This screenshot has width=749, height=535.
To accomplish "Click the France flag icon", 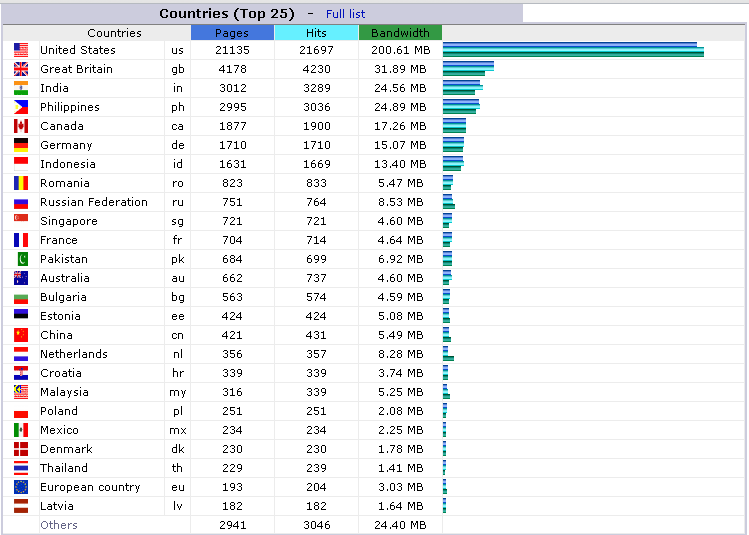I will pos(21,240).
